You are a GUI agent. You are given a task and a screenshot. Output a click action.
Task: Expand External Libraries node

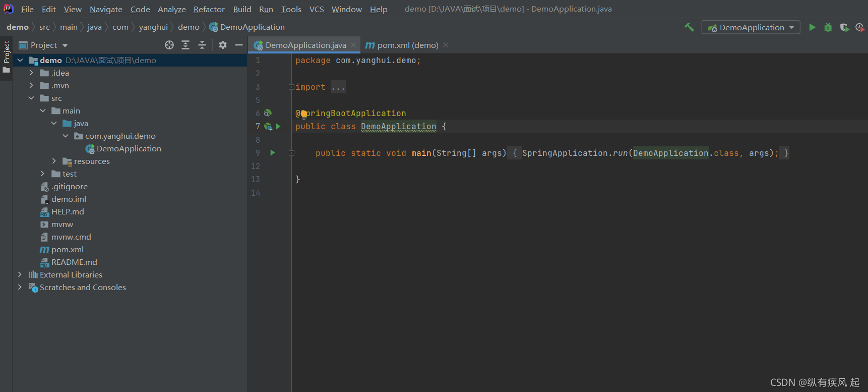point(20,274)
